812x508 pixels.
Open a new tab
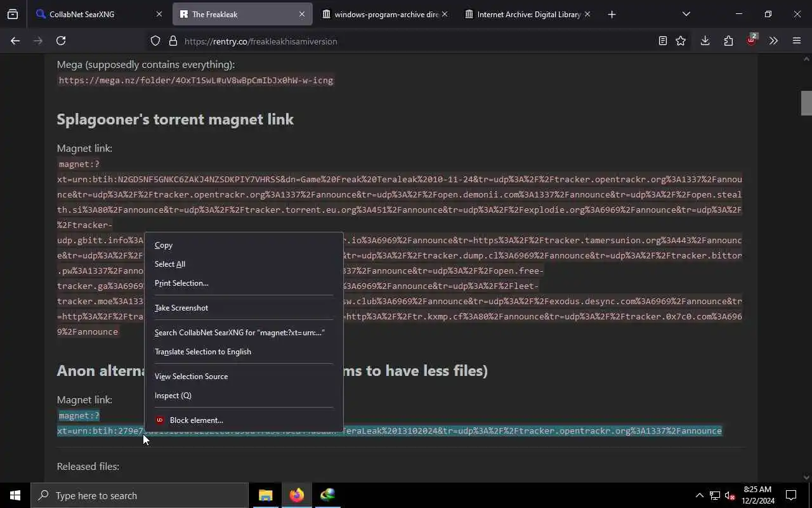tap(612, 14)
